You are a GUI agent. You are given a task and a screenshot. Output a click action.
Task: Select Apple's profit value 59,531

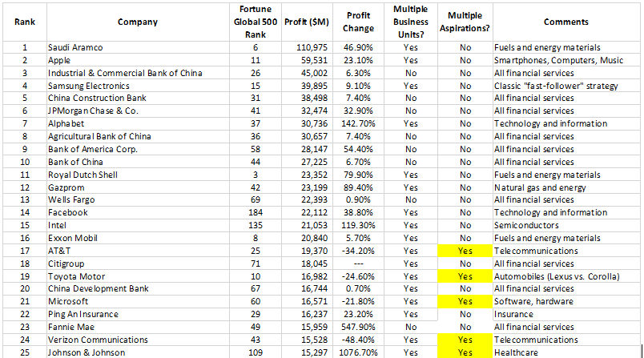307,60
